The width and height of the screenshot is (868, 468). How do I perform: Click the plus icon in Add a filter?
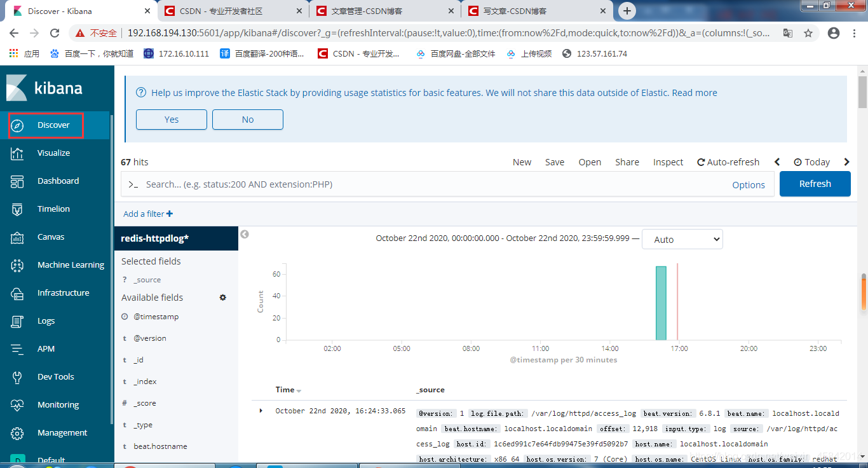(x=170, y=214)
